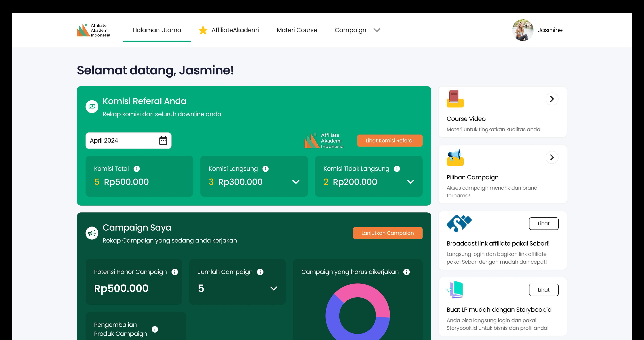Image resolution: width=644 pixels, height=340 pixels.
Task: Click 'Materi untuk tingkatkan kualitas anda!' description
Action: tap(494, 129)
